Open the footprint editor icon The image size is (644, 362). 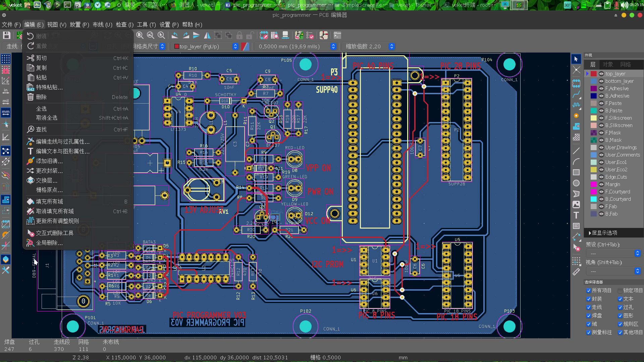tap(264, 35)
